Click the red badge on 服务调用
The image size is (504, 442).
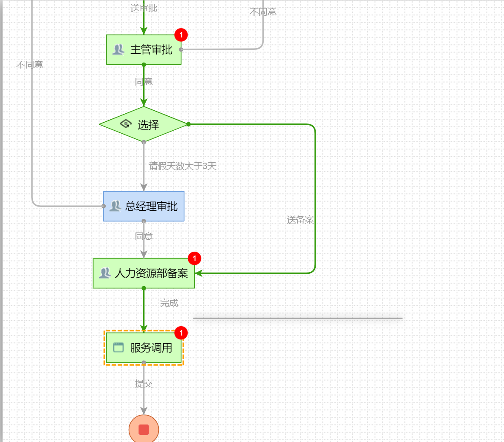[181, 333]
